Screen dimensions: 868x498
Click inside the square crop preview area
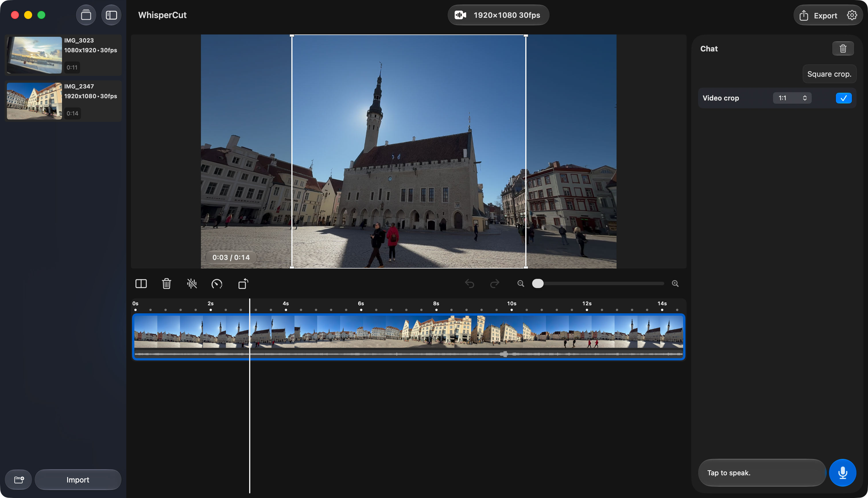click(x=409, y=152)
